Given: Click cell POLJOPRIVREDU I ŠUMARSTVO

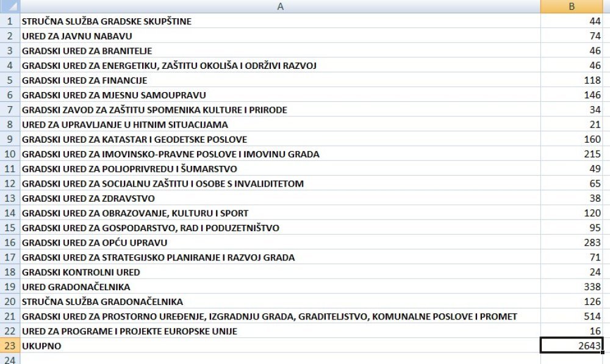Looking at the screenshot, I should point(280,169).
